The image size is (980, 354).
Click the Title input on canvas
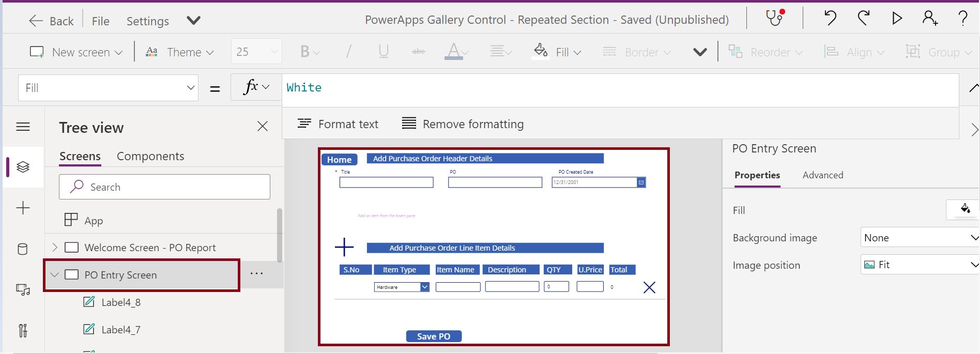coord(386,182)
